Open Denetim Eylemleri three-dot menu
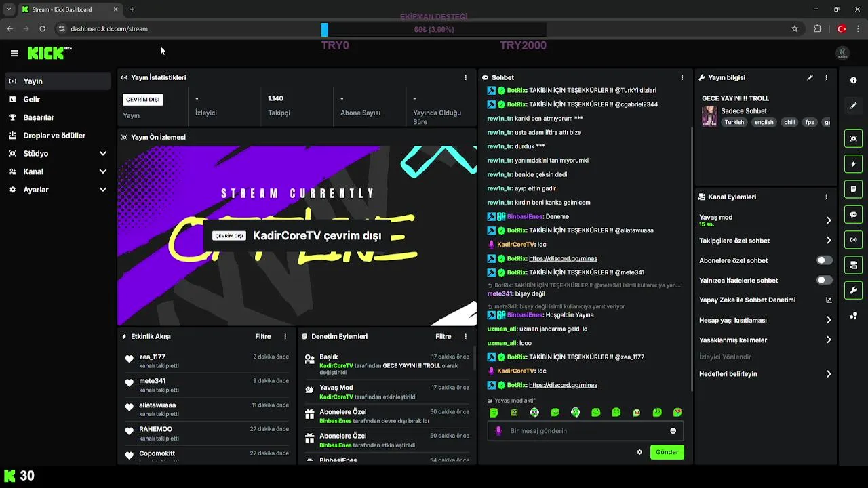This screenshot has height=488, width=868. 465,336
